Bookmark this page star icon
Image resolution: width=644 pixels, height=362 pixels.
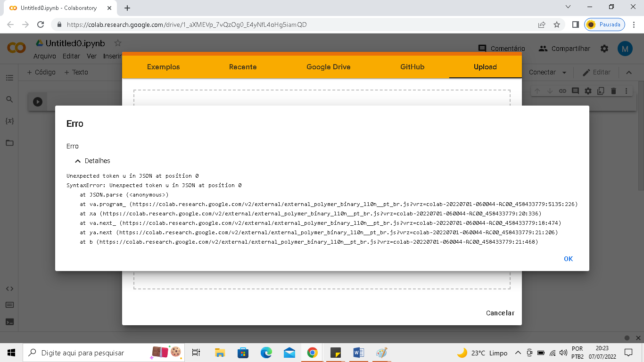[x=557, y=25]
